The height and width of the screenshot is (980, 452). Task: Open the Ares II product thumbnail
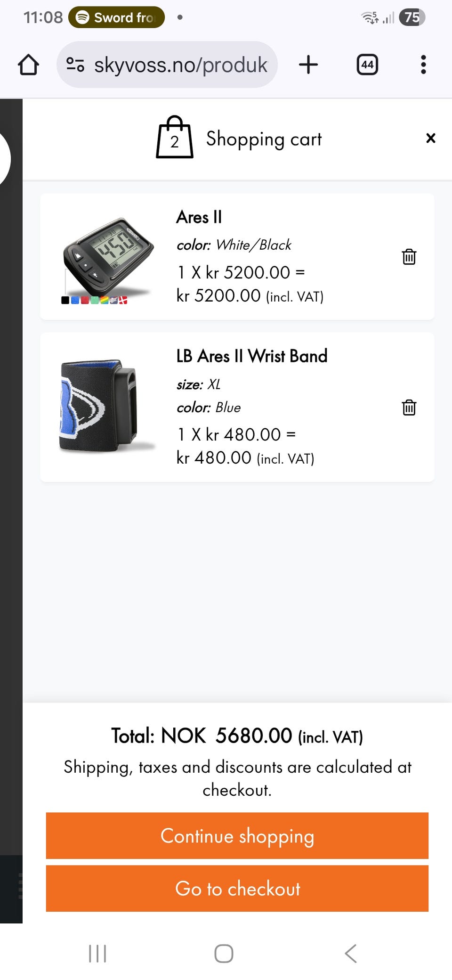coord(107,258)
